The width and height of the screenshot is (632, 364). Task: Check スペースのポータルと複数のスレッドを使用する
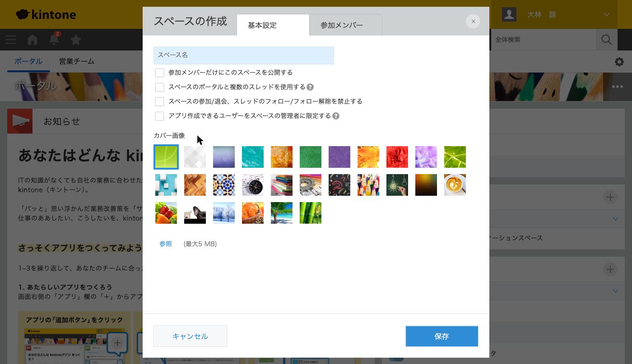159,87
